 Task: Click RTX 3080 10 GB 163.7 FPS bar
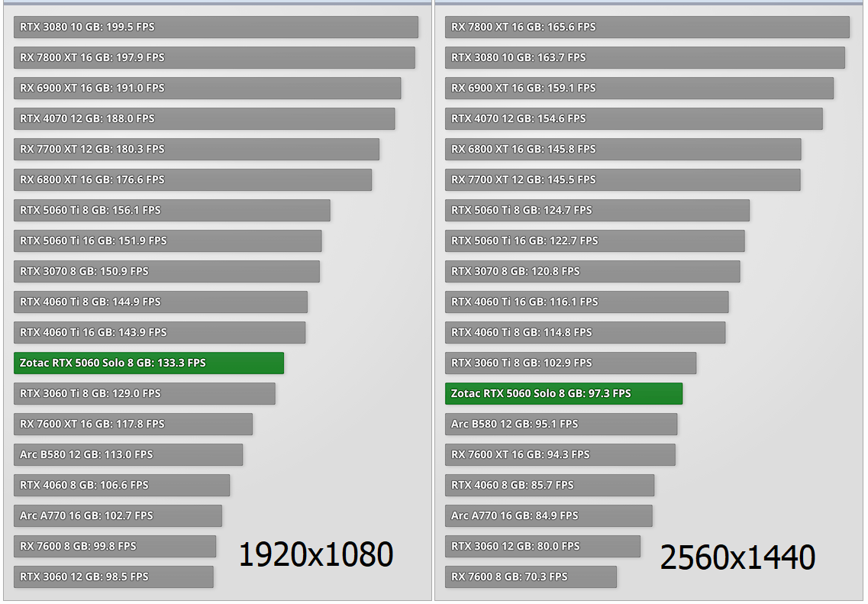click(x=645, y=57)
